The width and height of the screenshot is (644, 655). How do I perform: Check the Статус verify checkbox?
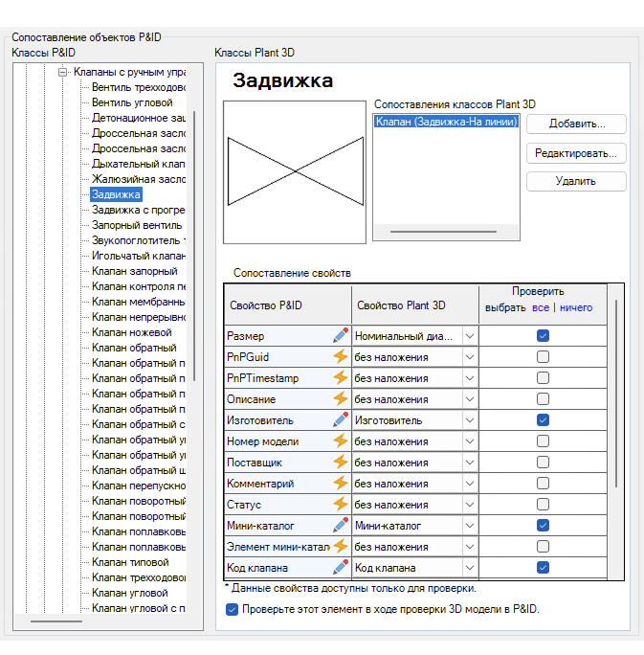click(x=543, y=505)
